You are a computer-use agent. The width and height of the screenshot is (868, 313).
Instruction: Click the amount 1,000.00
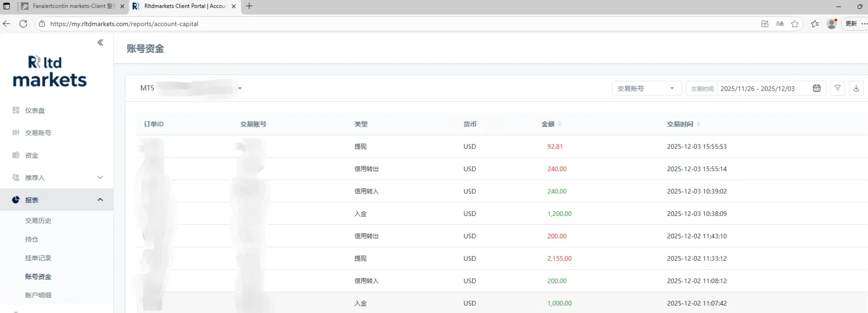tap(559, 304)
